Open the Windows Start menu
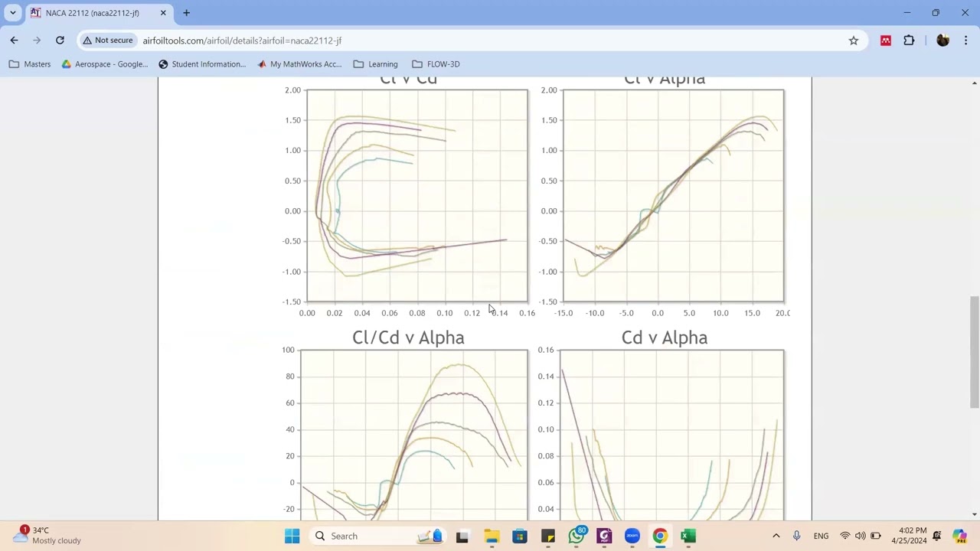The height and width of the screenshot is (551, 980). 292,536
